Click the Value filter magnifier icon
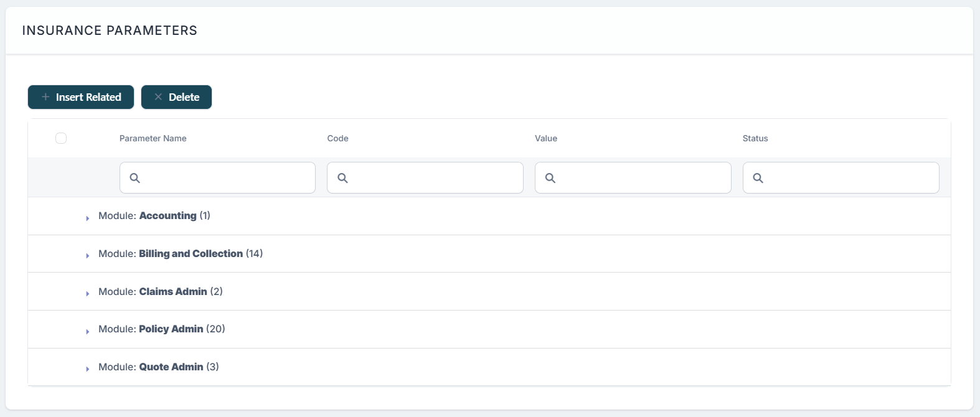Screen dimensions: 980x417 coord(550,178)
